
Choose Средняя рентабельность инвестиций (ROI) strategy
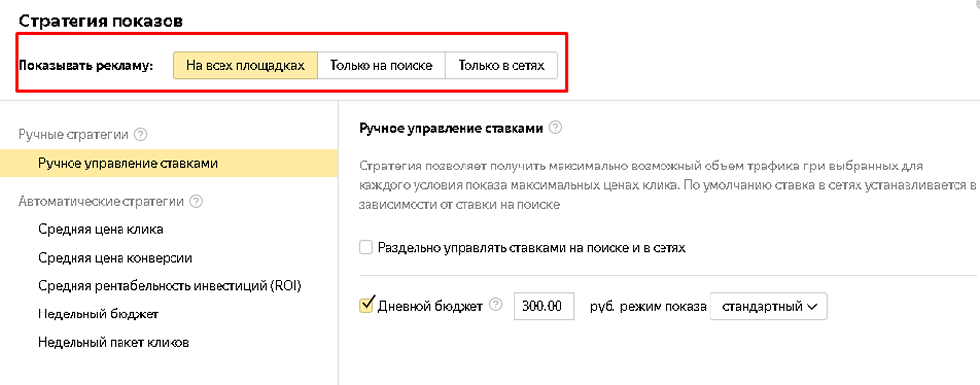[170, 286]
